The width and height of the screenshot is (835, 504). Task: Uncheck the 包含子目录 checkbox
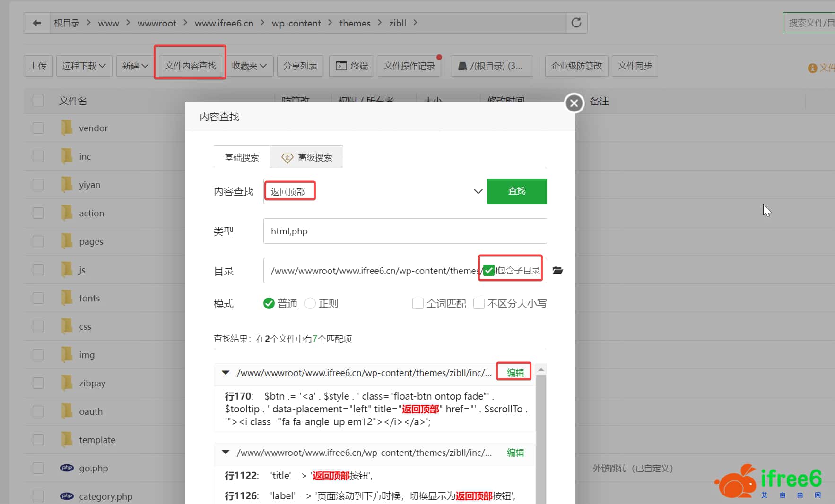coord(488,270)
